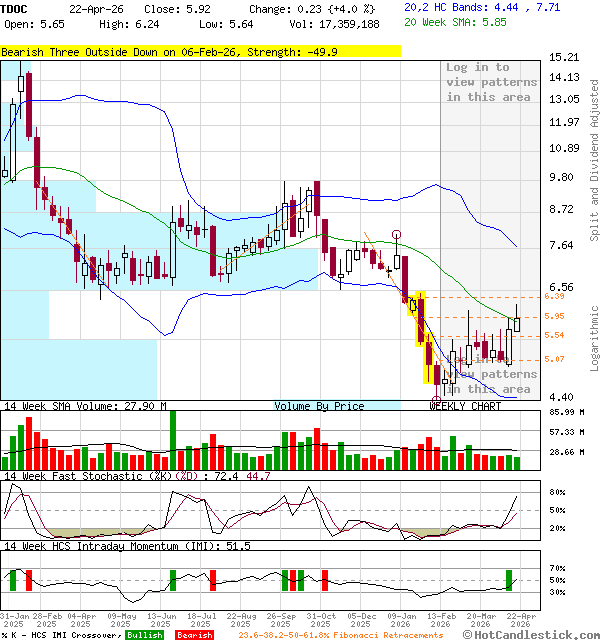Click upper 'Log in to view patterns' message
The height and width of the screenshot is (640, 600).
[489, 82]
